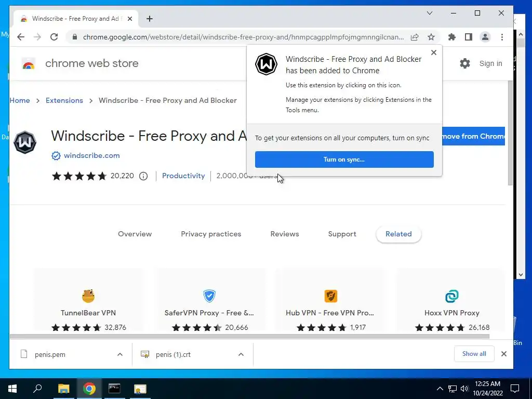Show hidden system tray icons
This screenshot has width=532, height=399.
tap(440, 389)
